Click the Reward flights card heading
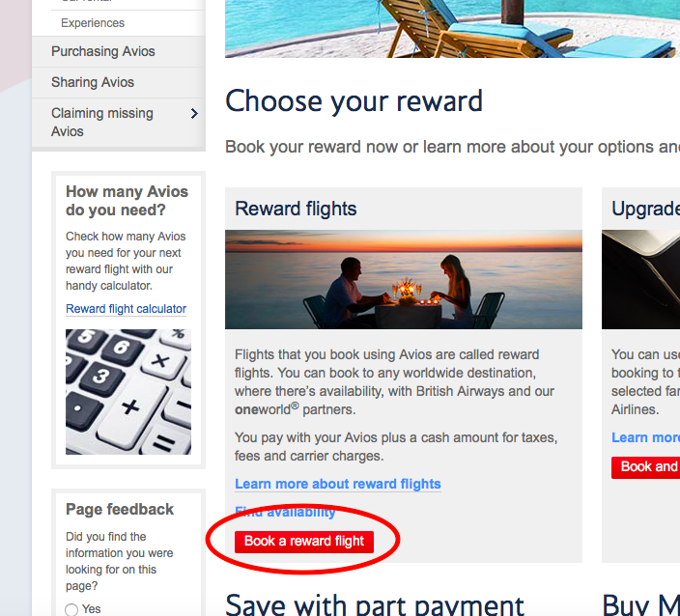 296,209
